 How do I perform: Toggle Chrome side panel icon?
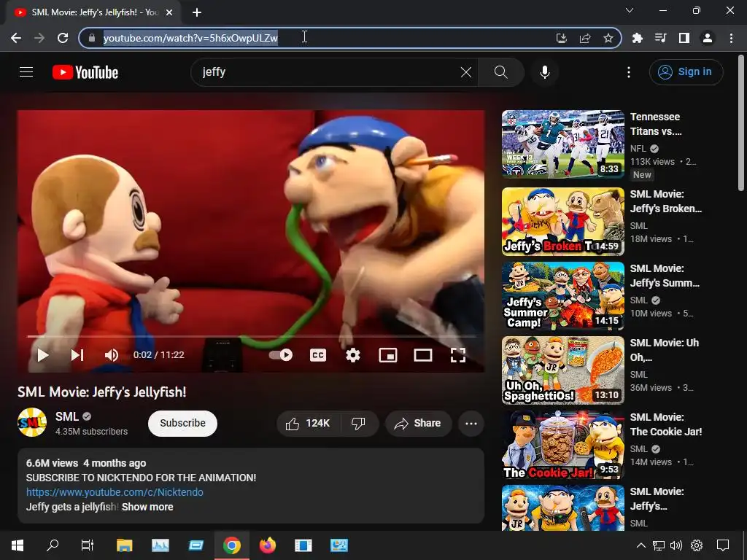(684, 38)
